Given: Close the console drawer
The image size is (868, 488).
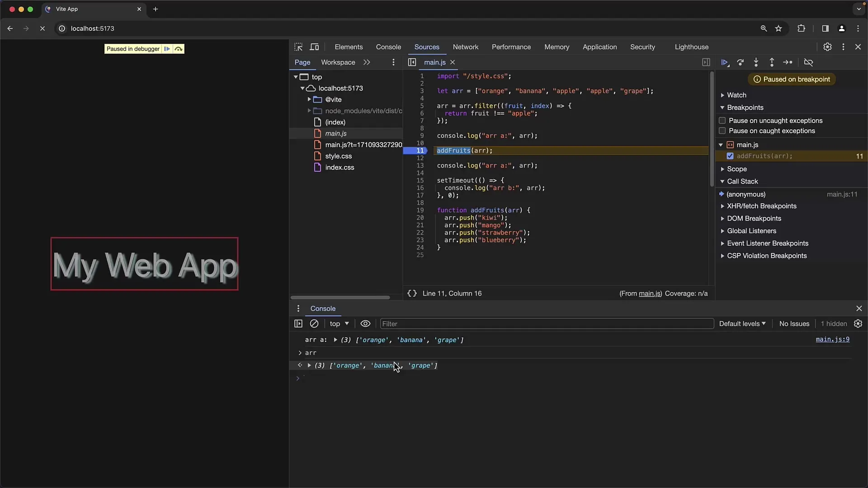Looking at the screenshot, I should pos(859,309).
